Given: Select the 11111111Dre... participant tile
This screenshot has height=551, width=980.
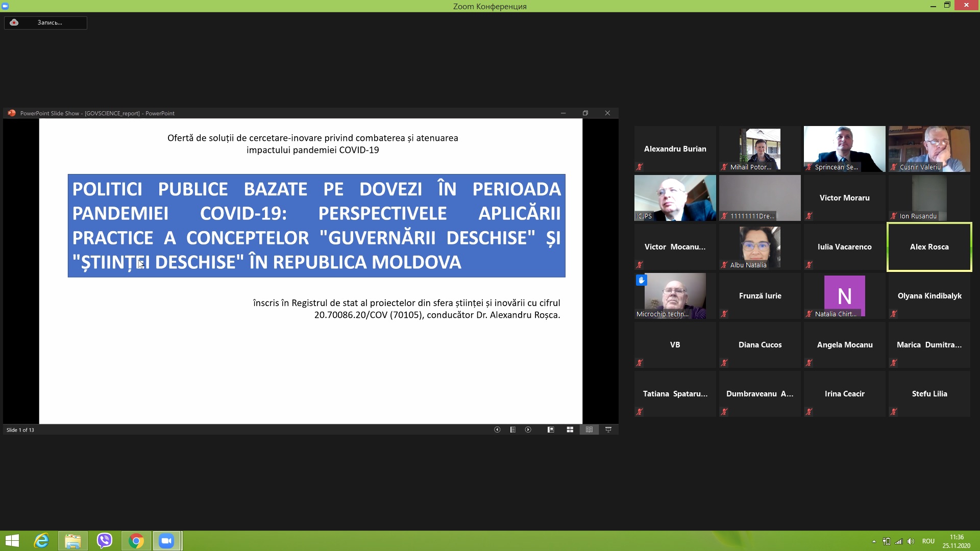Looking at the screenshot, I should 759,198.
